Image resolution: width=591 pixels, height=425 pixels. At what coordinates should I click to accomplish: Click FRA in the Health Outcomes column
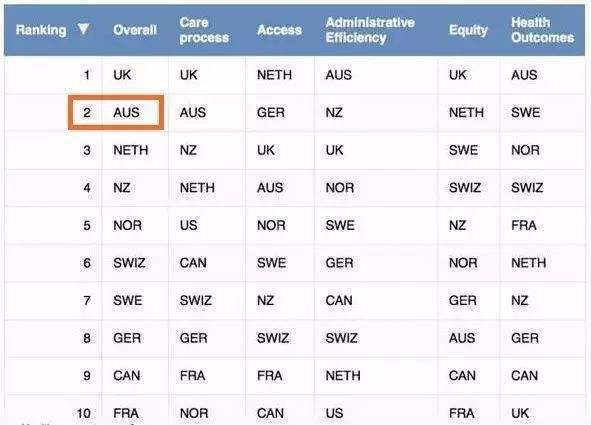click(524, 225)
